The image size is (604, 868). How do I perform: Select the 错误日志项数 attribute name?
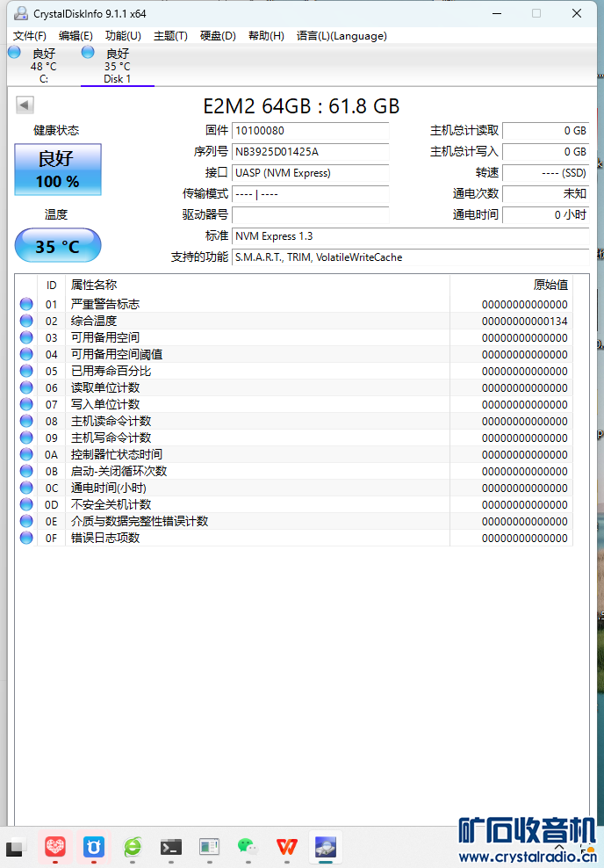pyautogui.click(x=105, y=538)
